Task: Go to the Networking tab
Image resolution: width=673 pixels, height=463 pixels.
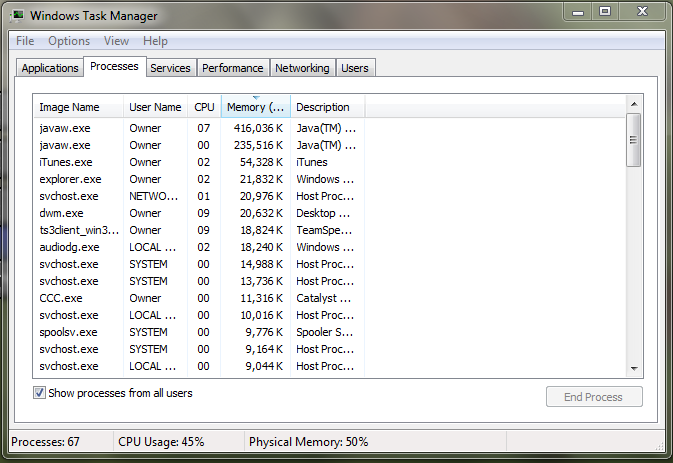Action: (x=302, y=68)
